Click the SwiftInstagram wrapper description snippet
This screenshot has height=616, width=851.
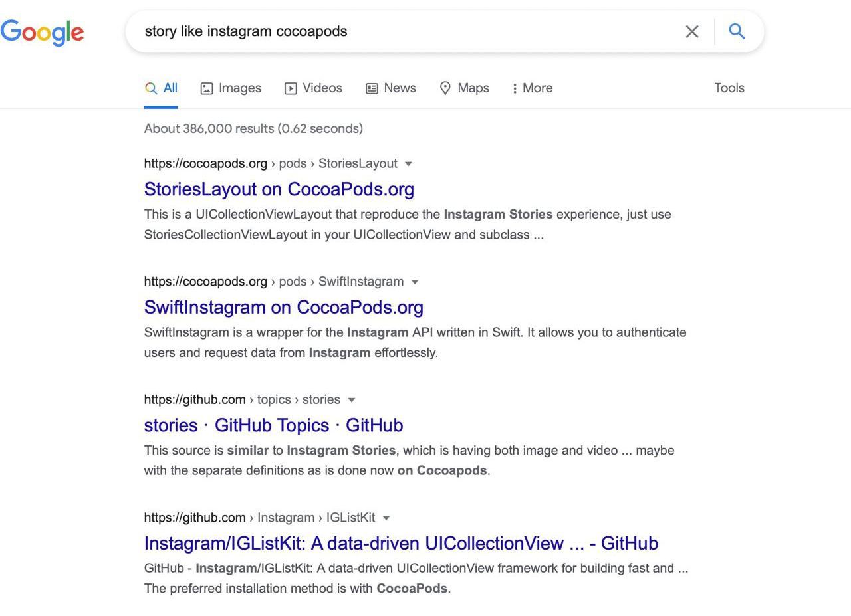(416, 342)
